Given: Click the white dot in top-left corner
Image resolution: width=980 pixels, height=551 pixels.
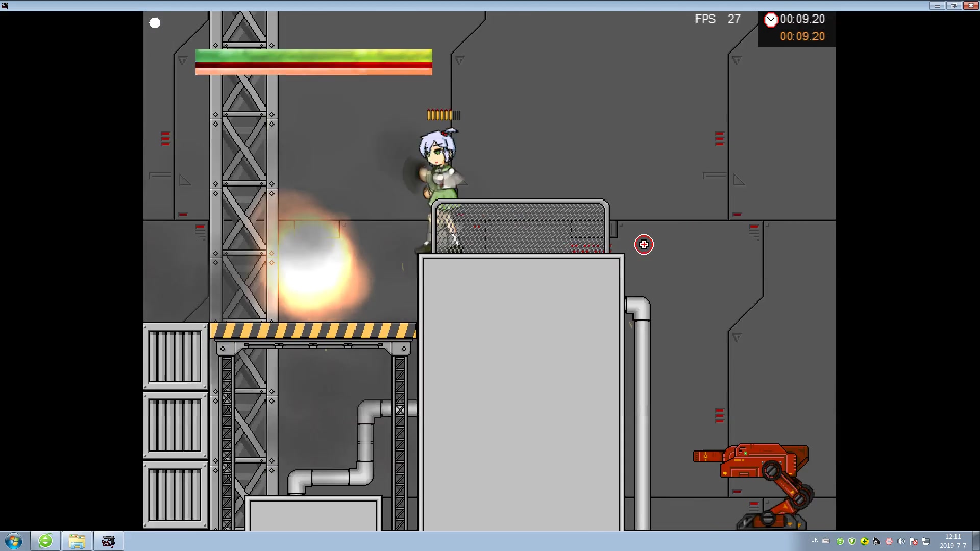Looking at the screenshot, I should pyautogui.click(x=155, y=23).
